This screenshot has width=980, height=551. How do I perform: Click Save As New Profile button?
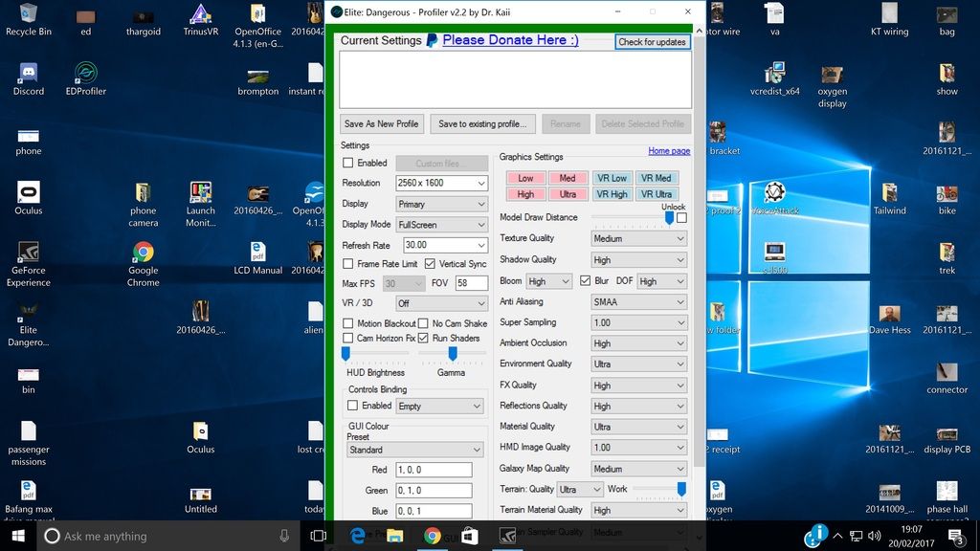(381, 123)
